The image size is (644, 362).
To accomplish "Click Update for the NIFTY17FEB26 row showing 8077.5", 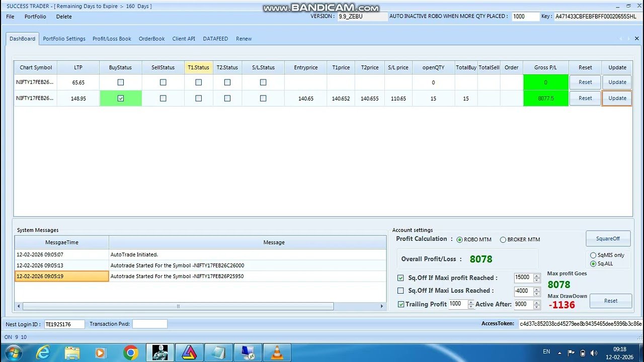I will (x=617, y=98).
